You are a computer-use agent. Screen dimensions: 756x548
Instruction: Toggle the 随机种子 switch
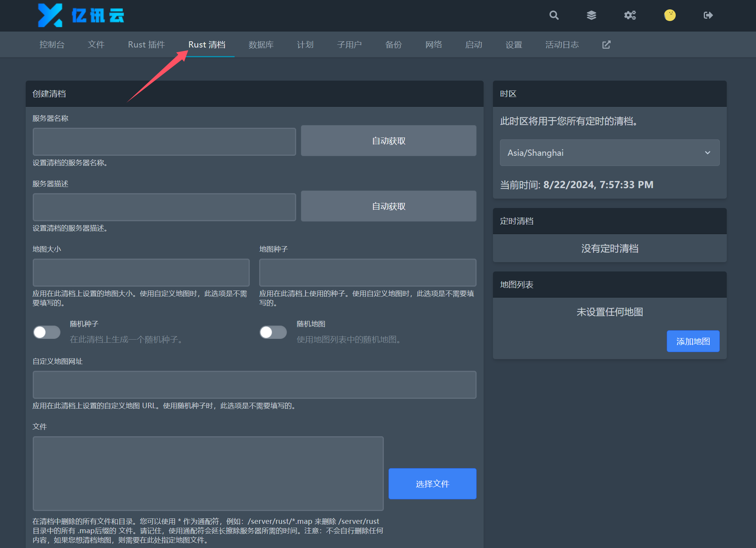coord(46,332)
